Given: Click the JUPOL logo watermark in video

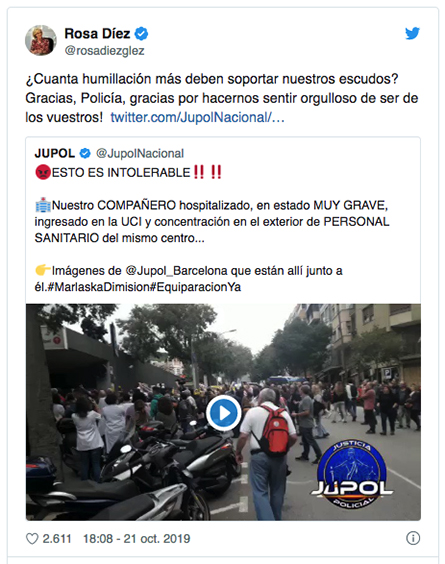Looking at the screenshot, I should click(352, 475).
